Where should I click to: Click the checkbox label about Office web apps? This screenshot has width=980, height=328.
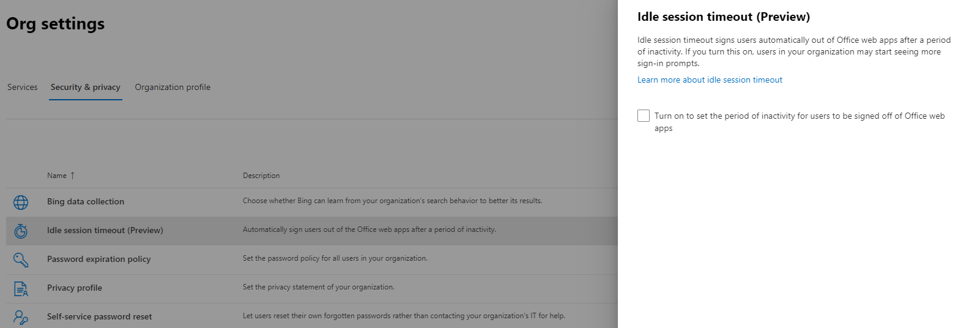[800, 122]
